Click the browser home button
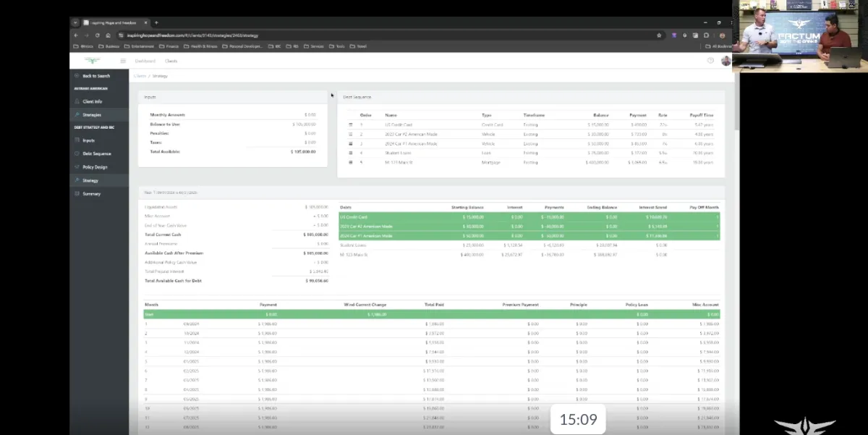 click(108, 35)
